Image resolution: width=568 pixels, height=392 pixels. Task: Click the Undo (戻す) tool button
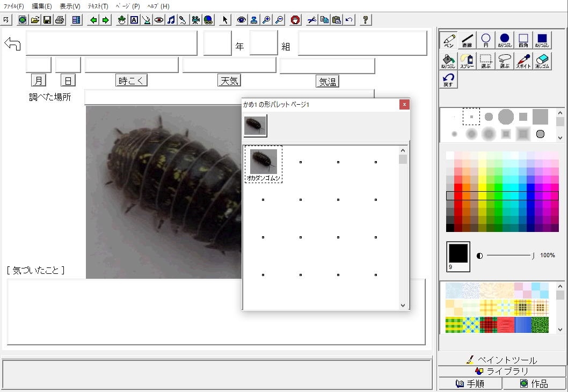click(x=448, y=80)
